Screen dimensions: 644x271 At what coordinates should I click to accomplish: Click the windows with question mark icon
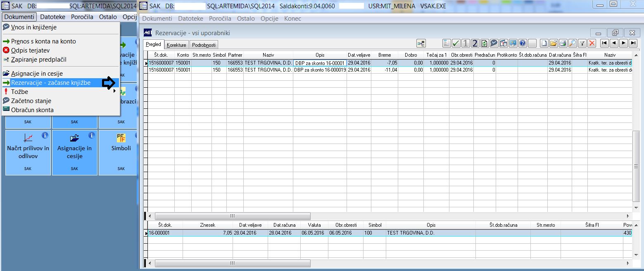click(x=504, y=43)
